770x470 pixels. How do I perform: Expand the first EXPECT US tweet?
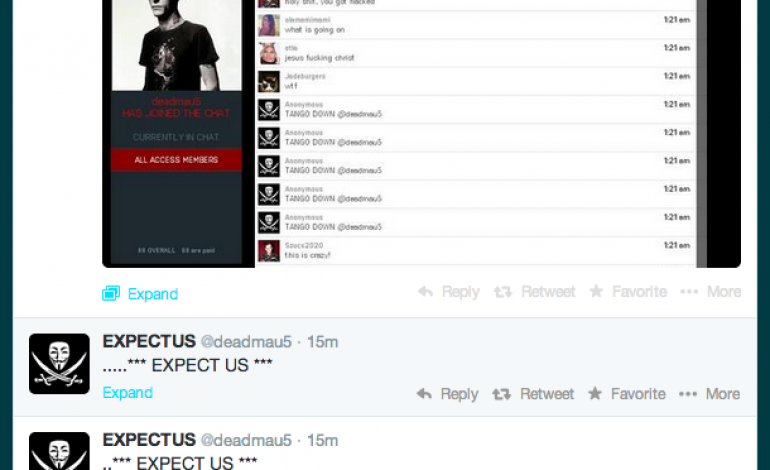(128, 392)
